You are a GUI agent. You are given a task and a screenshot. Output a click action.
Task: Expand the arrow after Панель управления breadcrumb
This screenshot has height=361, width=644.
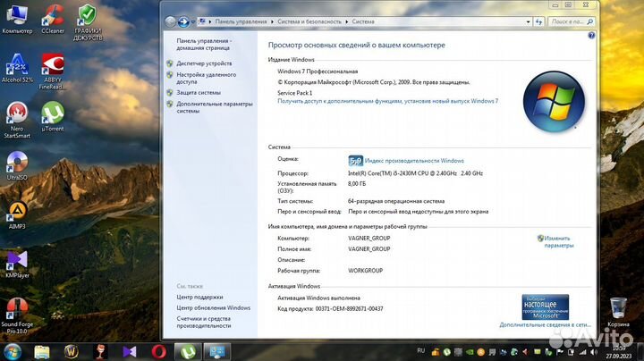tap(272, 21)
